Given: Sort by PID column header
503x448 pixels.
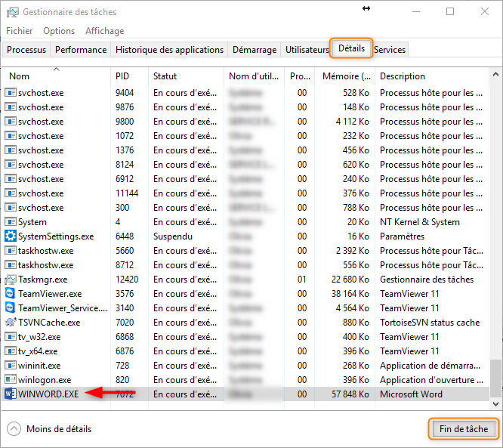Looking at the screenshot, I should point(122,76).
